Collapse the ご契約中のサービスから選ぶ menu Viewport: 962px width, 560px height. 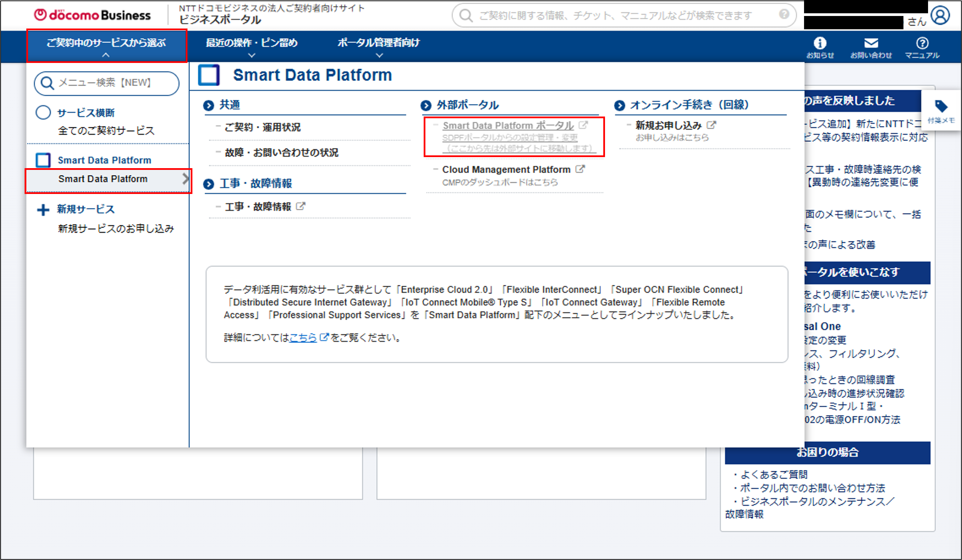(x=107, y=46)
